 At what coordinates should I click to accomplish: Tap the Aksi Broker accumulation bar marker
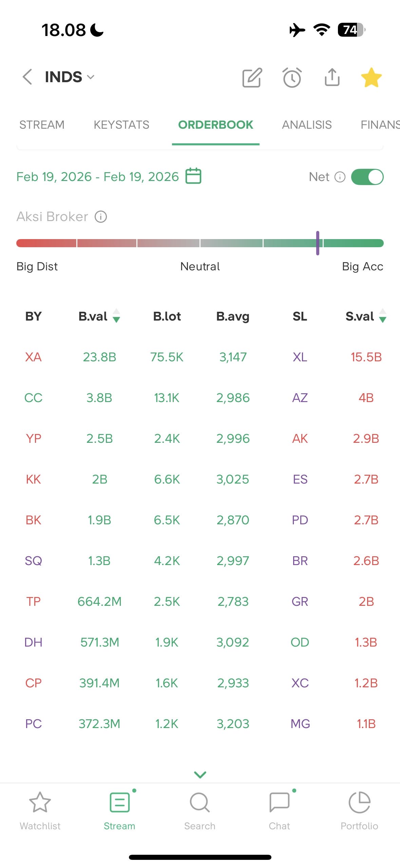318,243
